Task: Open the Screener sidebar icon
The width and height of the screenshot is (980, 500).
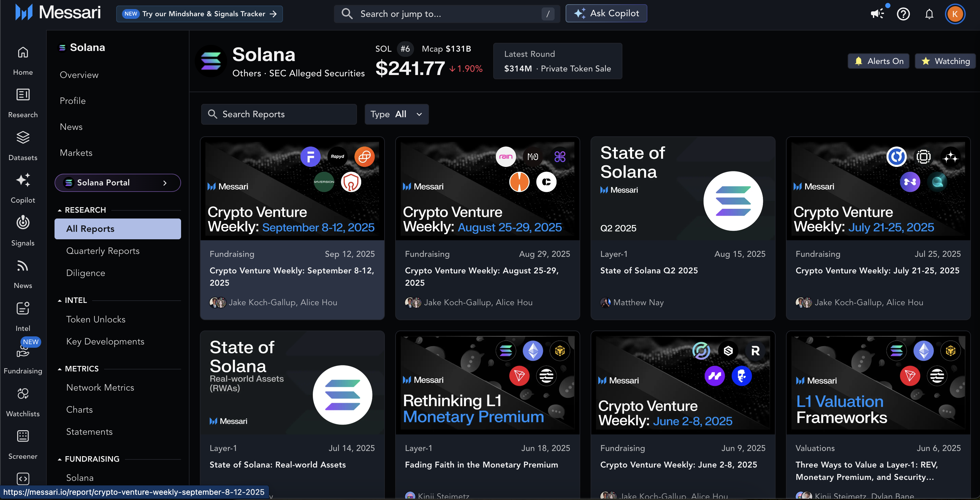Action: [23, 436]
